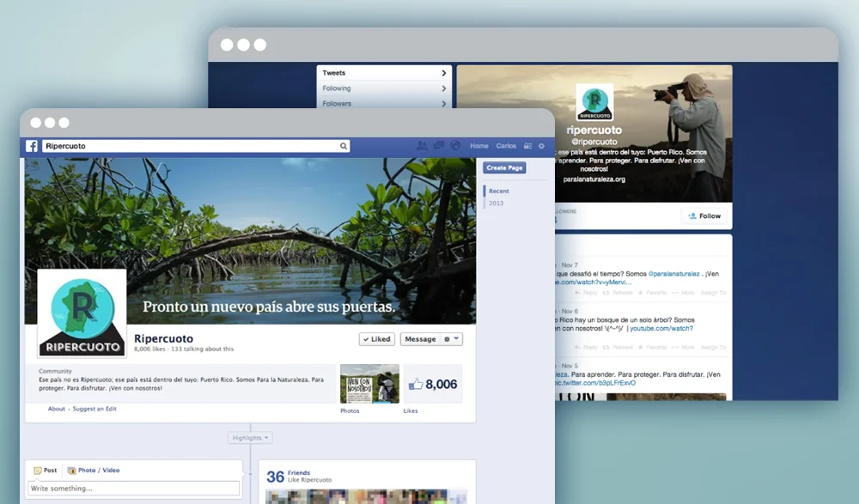Open Facebook messages icon
The width and height of the screenshot is (859, 504).
439,146
